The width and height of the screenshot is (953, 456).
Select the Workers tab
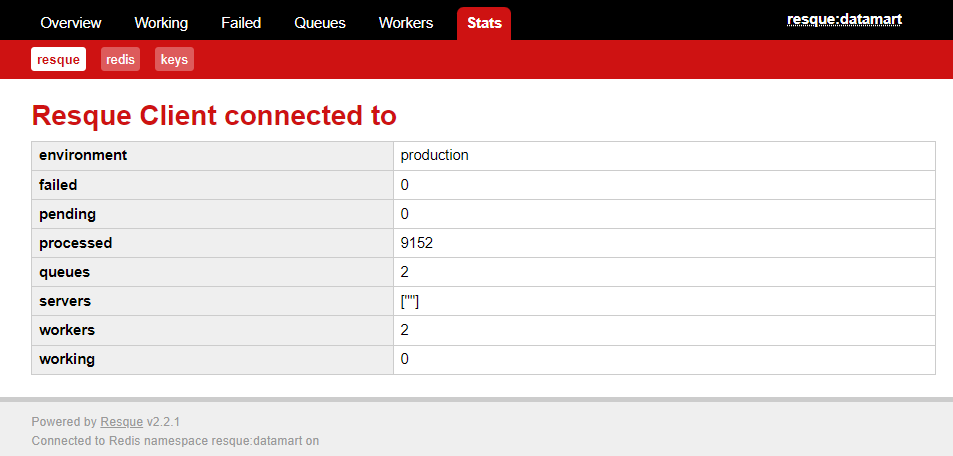(x=406, y=23)
